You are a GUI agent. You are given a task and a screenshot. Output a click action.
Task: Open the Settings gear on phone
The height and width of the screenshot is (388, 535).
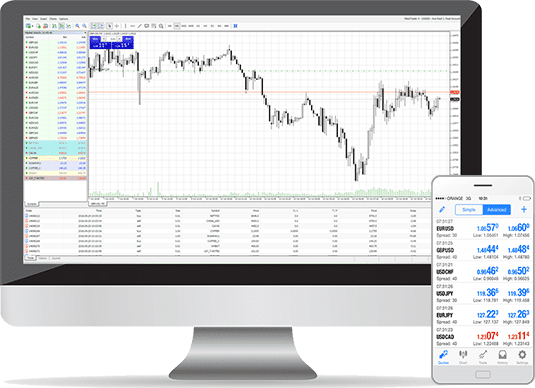coord(522,357)
